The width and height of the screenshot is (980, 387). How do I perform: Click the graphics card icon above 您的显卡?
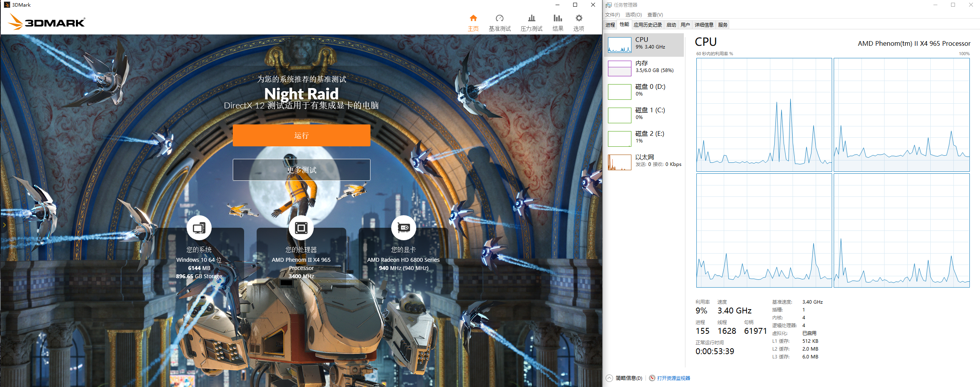point(403,228)
